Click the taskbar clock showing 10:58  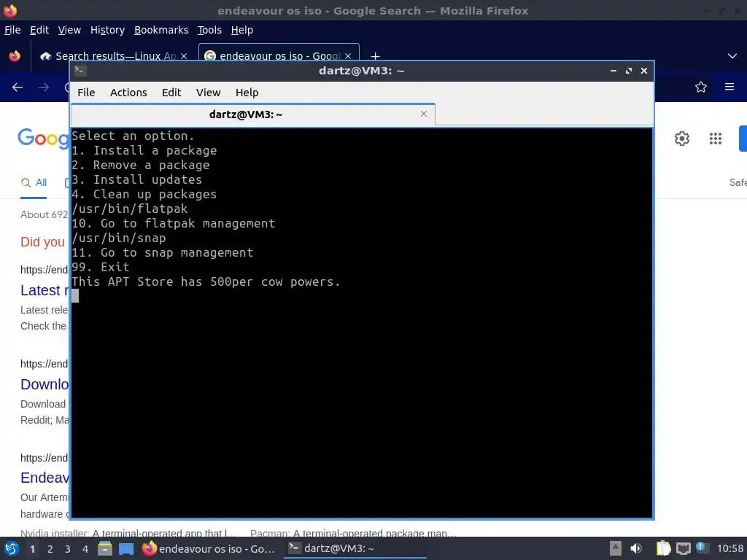tap(729, 548)
